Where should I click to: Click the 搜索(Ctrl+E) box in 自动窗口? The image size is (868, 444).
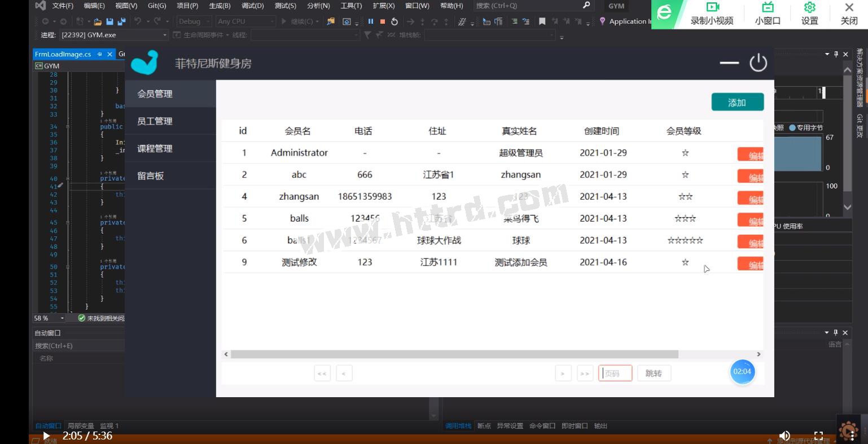pyautogui.click(x=79, y=346)
